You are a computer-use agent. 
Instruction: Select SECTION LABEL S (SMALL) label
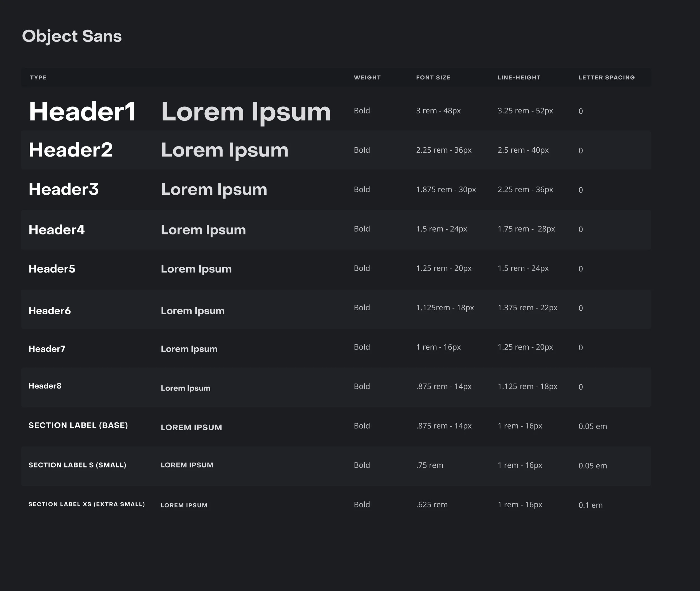(x=77, y=465)
